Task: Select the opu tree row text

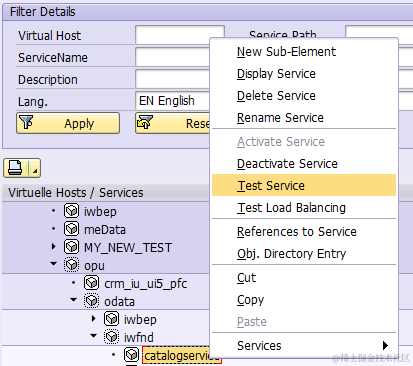Action: coord(94,266)
